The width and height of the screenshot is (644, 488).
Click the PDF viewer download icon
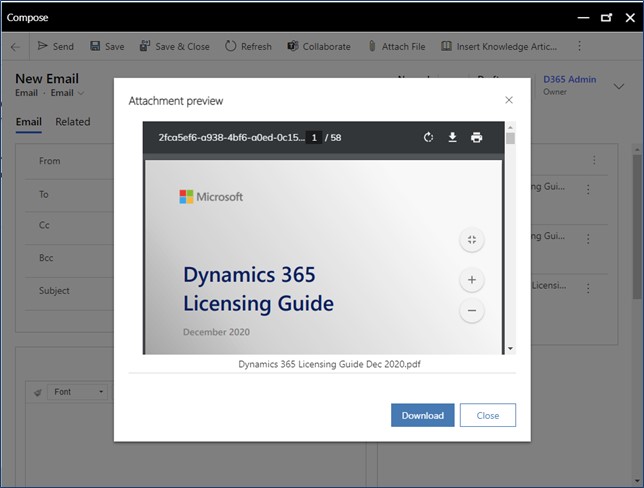452,137
